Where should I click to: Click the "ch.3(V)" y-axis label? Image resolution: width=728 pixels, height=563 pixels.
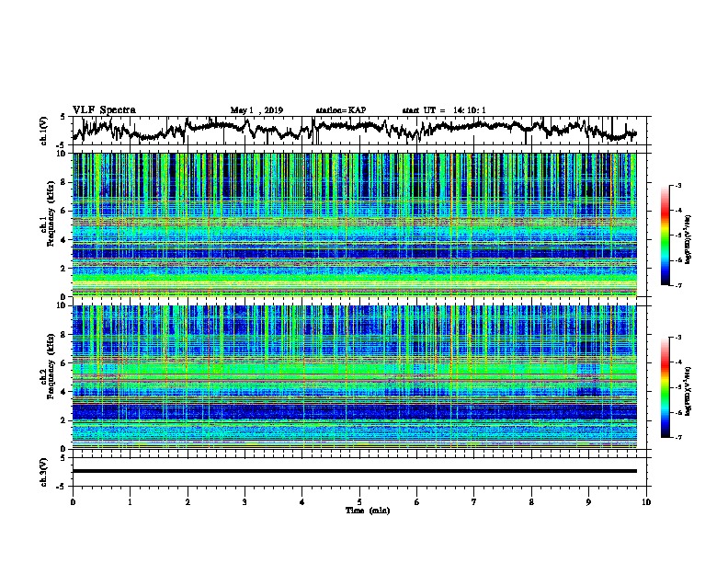pos(44,472)
